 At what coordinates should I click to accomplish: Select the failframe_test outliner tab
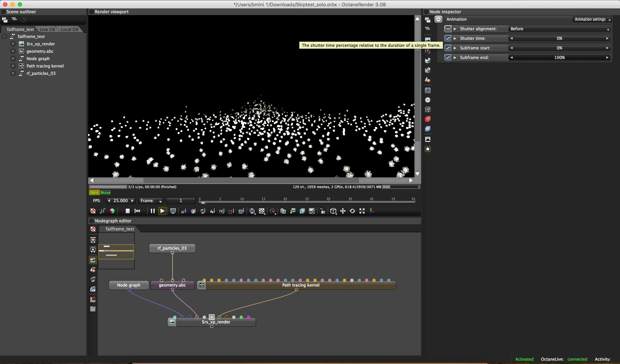20,30
